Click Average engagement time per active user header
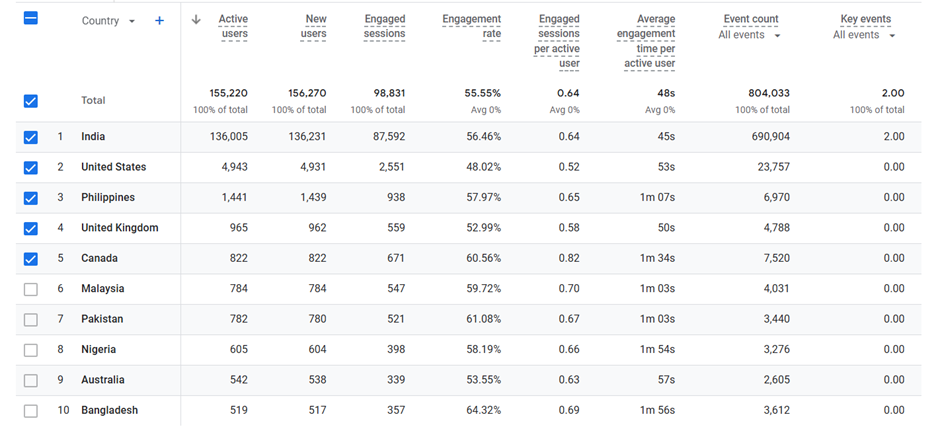The height and width of the screenshot is (427, 940). (649, 41)
